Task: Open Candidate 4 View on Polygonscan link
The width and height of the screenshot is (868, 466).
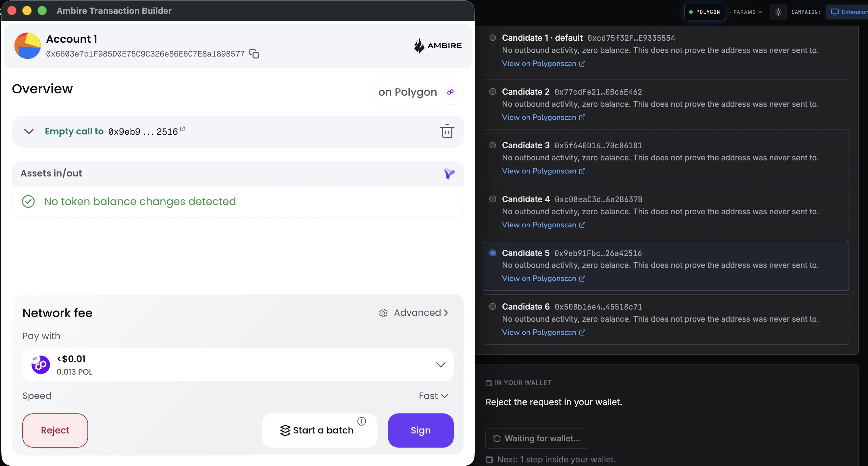Action: [x=543, y=225]
